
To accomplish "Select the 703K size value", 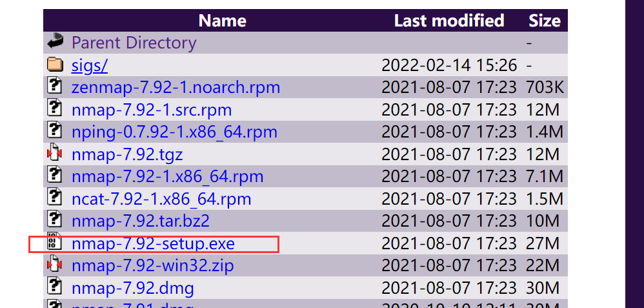I will [x=545, y=87].
